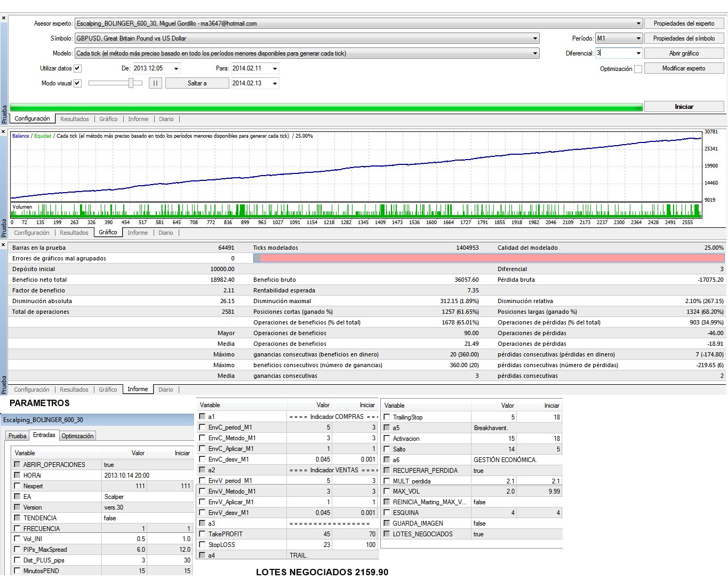The width and height of the screenshot is (728, 587).
Task: Open the Optimización tab in parameters
Action: click(x=77, y=436)
